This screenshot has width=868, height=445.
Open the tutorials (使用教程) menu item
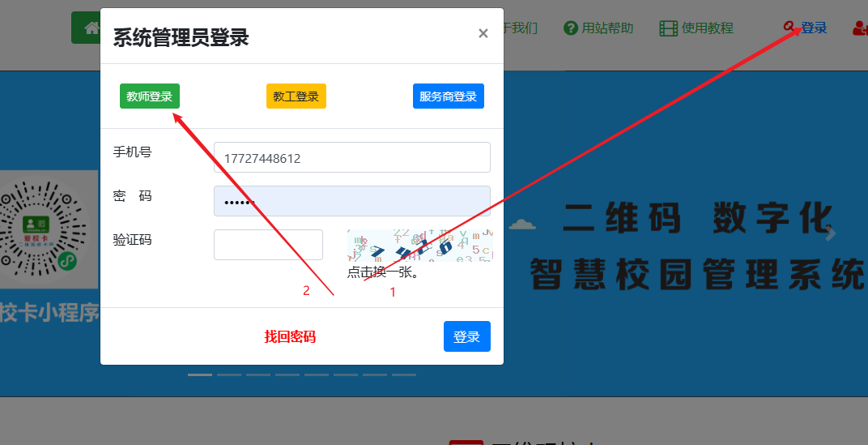pos(696,28)
